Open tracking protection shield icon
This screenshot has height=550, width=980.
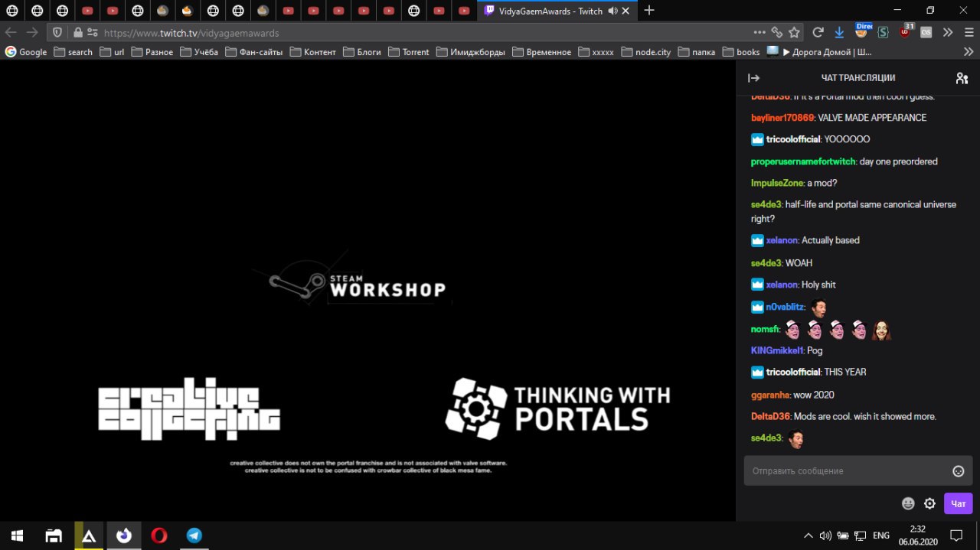point(57,33)
